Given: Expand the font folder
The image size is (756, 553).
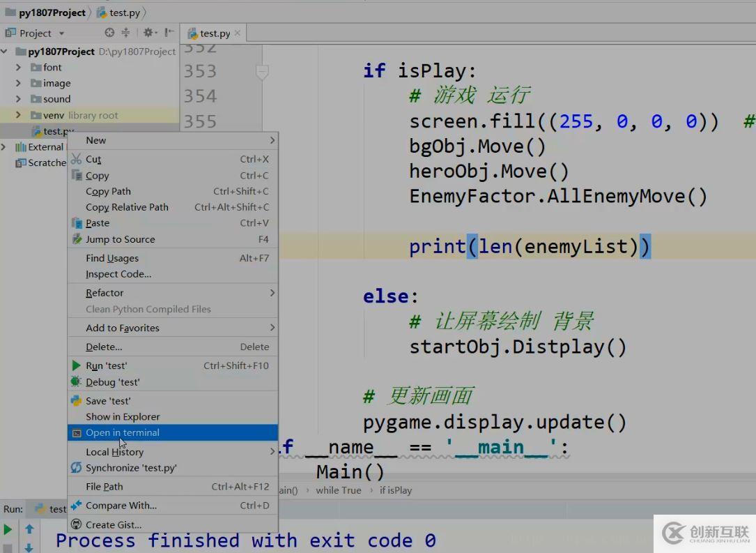Looking at the screenshot, I should (19, 68).
